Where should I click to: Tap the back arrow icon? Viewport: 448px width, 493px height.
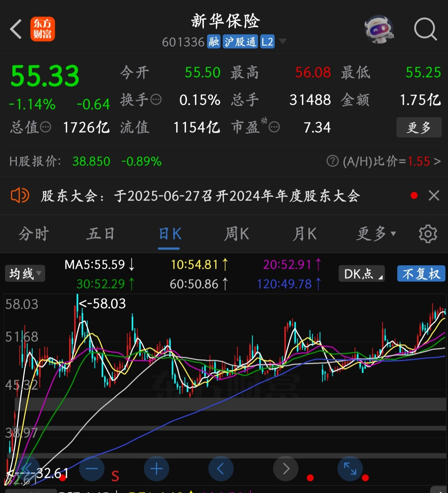[16, 29]
